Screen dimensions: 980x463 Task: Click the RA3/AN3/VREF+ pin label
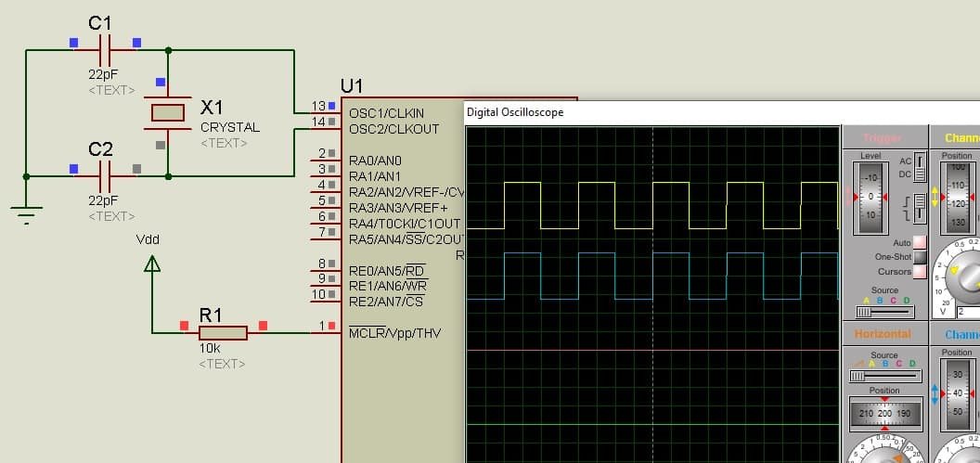coord(399,208)
